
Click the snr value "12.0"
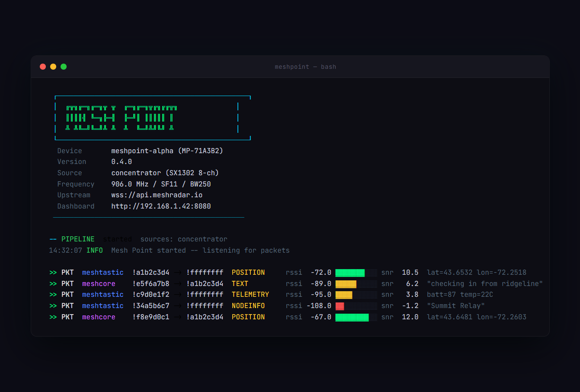(x=410, y=317)
